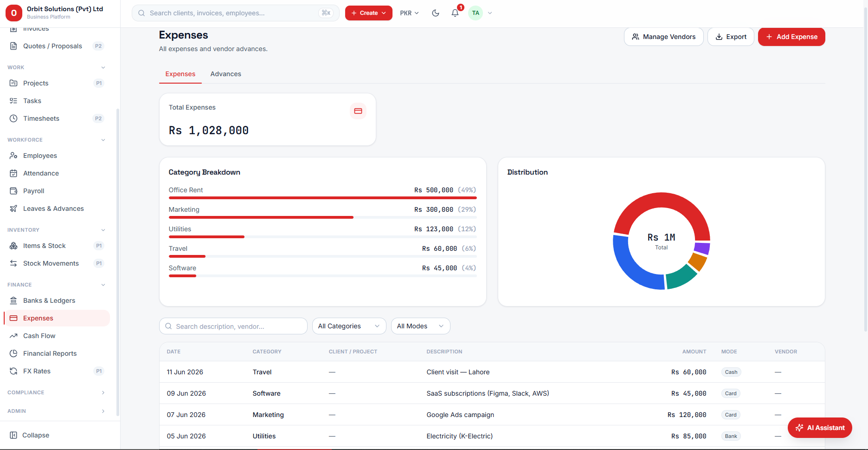
Task: Click the Banks & Ledgers building icon
Action: point(13,300)
